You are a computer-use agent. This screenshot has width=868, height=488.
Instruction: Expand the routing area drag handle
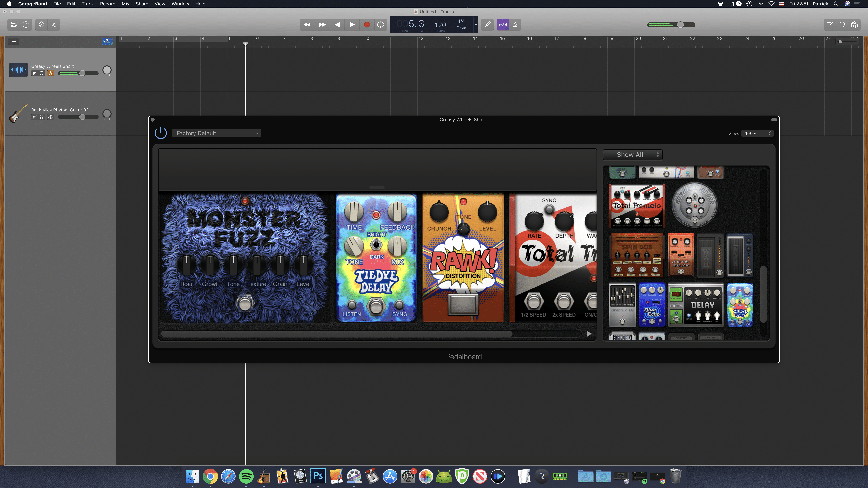377,187
